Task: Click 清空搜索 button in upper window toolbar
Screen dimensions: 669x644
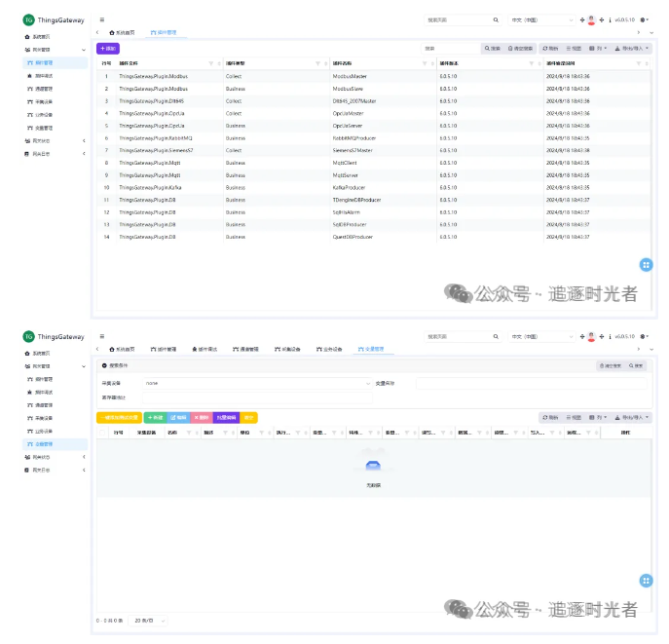Action: coord(520,49)
